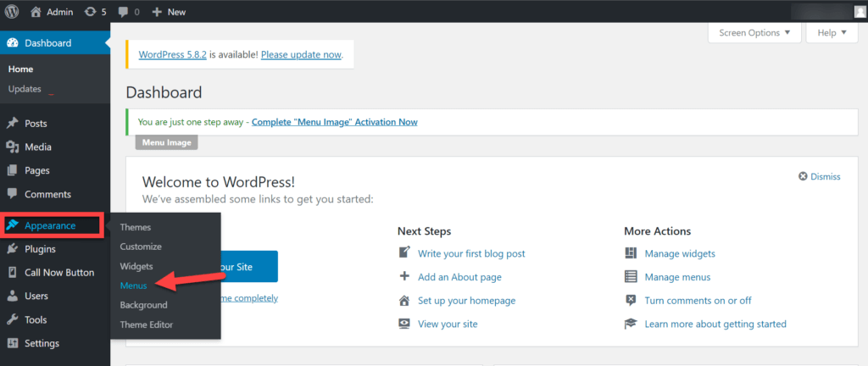Screen dimensions: 868x366
Task: Click Manage widgets link
Action: pos(680,253)
